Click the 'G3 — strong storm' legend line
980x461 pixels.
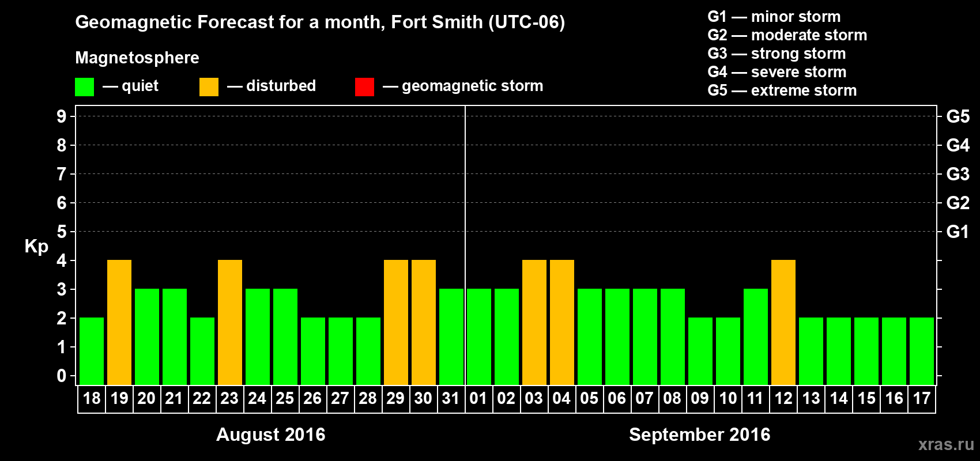point(777,54)
